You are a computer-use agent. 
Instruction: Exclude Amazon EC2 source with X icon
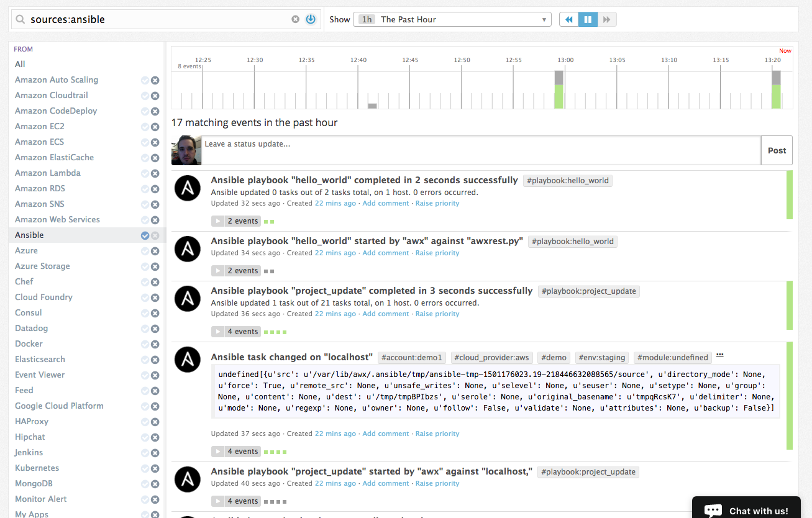click(155, 127)
